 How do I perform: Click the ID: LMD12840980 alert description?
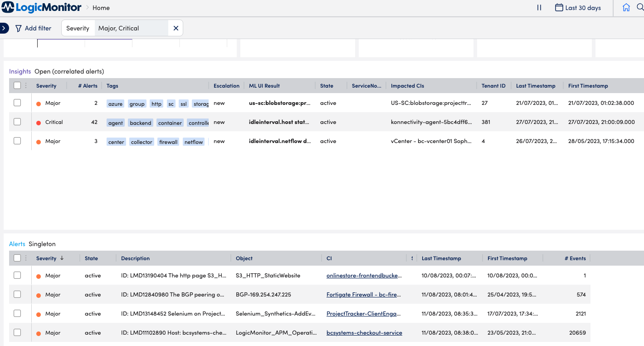point(173,295)
